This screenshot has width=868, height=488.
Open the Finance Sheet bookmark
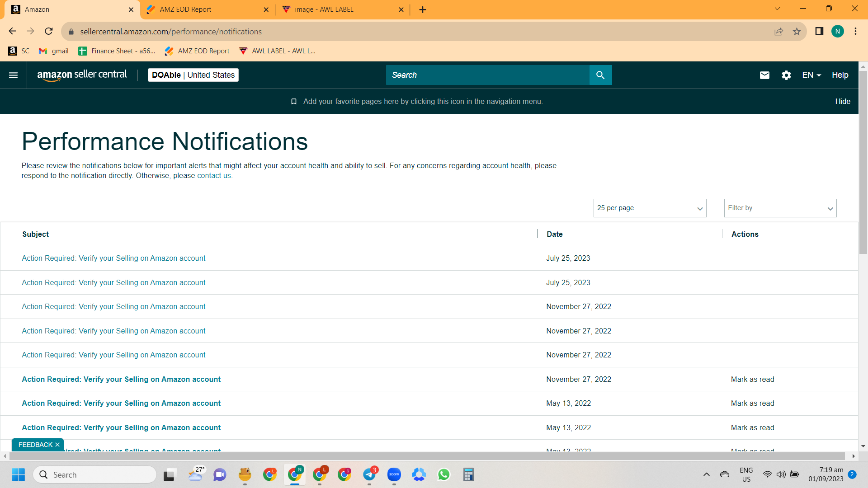117,51
